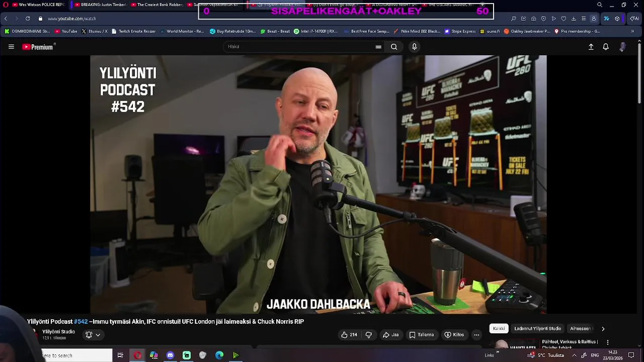Open the on-screen keyboard in search box
Viewport: 644px width, 362px height.
[378, 47]
